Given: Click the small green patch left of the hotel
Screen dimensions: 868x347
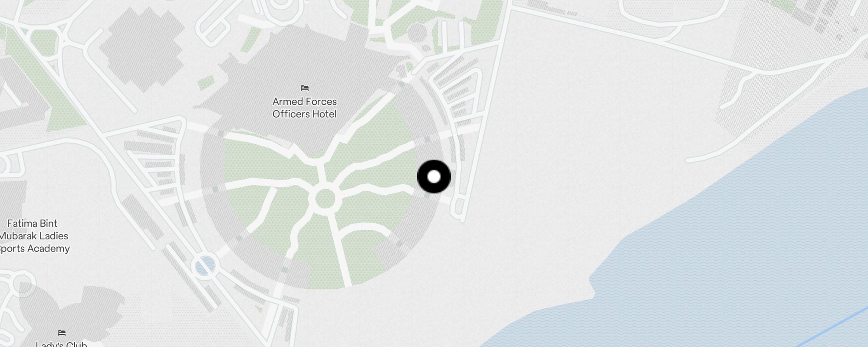Looking at the screenshot, I should pos(207,82).
